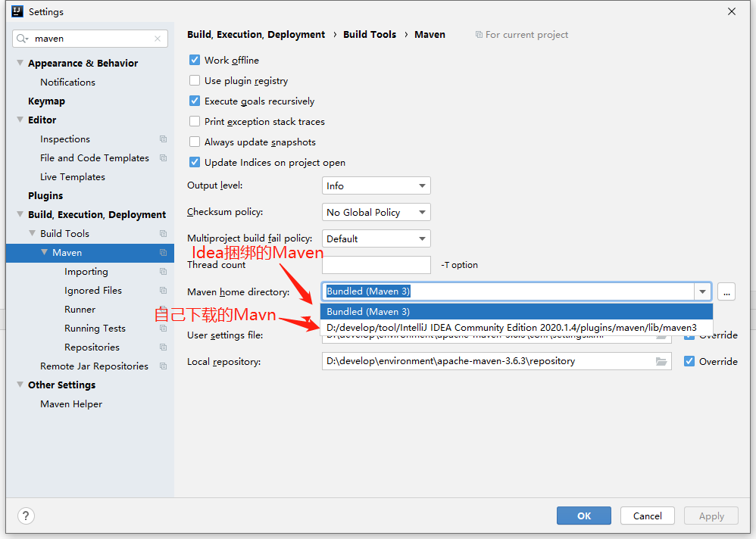Image resolution: width=756 pixels, height=539 pixels.
Task: Select the D:/develop/tool IntelliJ maven3 path option
Action: click(x=517, y=328)
